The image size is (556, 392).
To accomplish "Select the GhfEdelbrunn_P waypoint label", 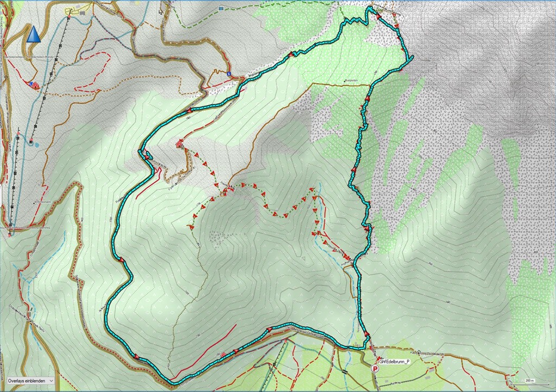I will click(394, 361).
